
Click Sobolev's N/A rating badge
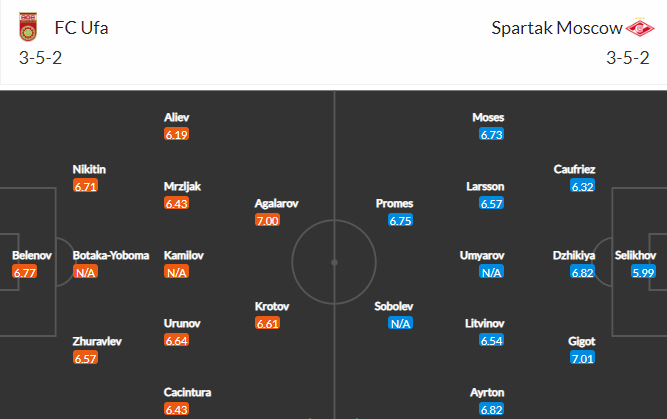pyautogui.click(x=401, y=323)
